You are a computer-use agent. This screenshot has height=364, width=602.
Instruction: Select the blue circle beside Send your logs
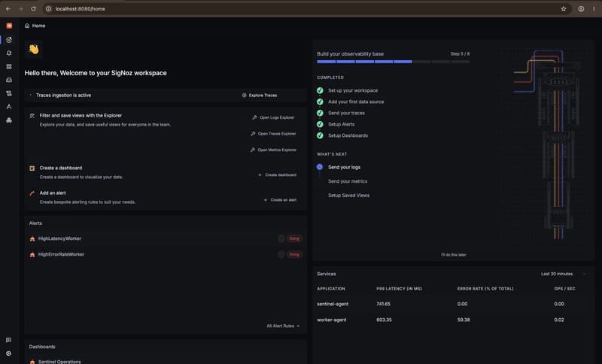[x=319, y=167]
